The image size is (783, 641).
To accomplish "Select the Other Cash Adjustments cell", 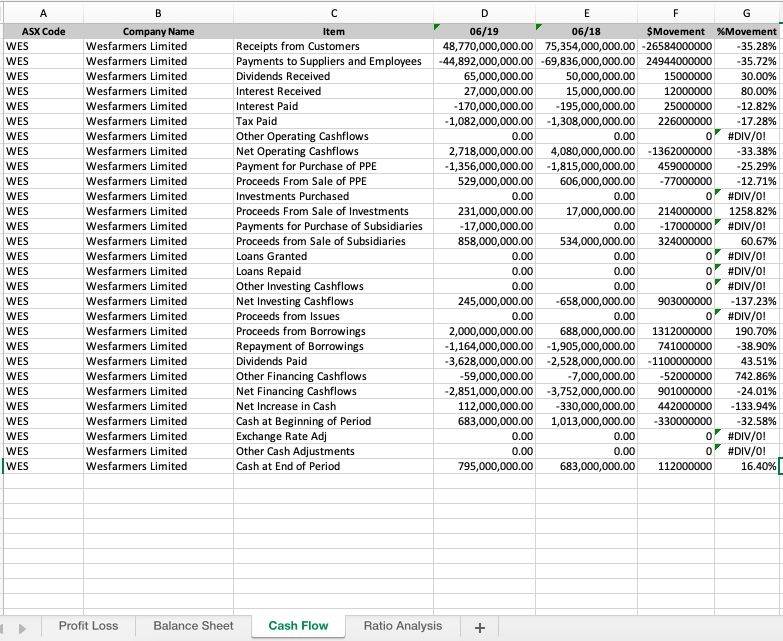I will (x=334, y=451).
